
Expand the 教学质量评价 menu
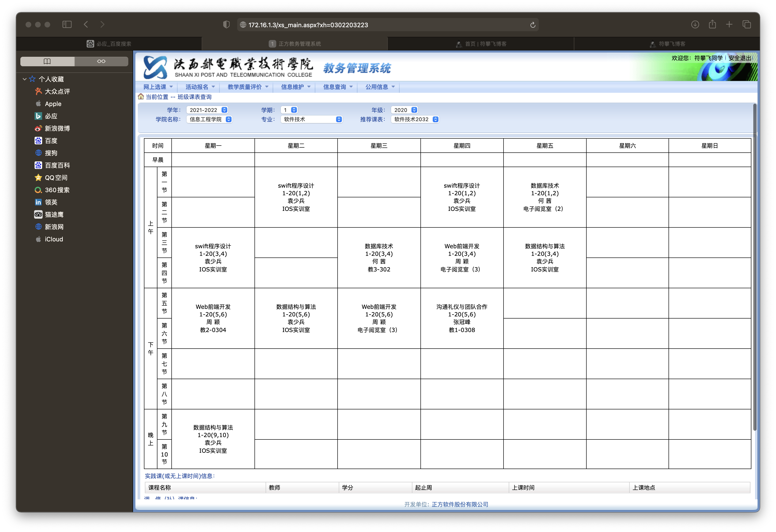248,87
